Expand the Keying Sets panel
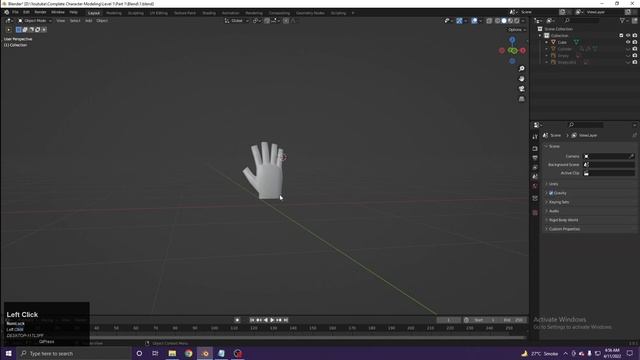This screenshot has width=640, height=360. (x=559, y=202)
